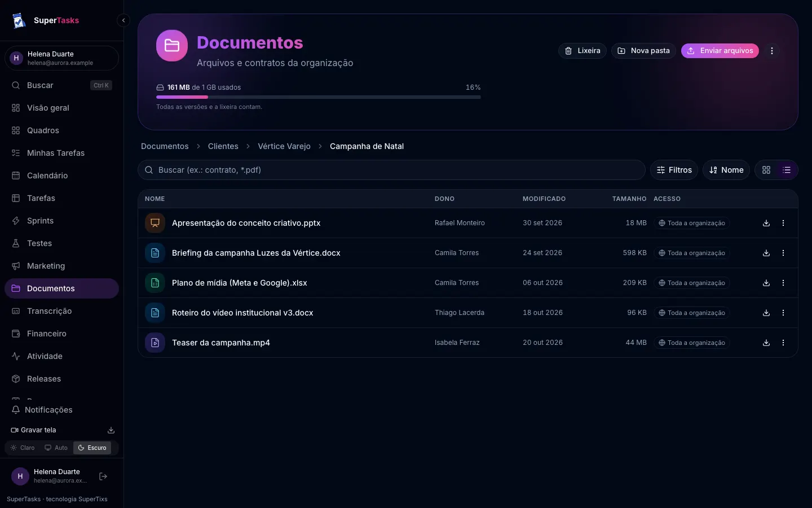Navigate to Vértice Varejo breadcrumb

284,146
